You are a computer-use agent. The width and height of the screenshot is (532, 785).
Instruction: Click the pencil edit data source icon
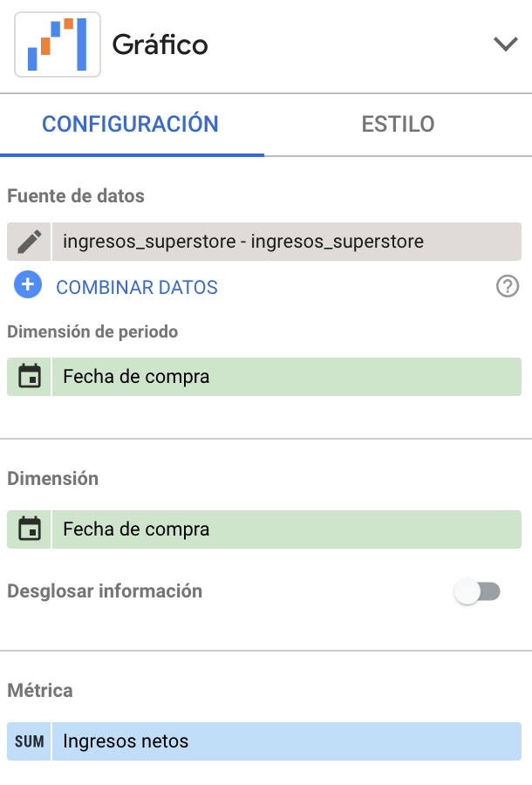pyautogui.click(x=29, y=242)
